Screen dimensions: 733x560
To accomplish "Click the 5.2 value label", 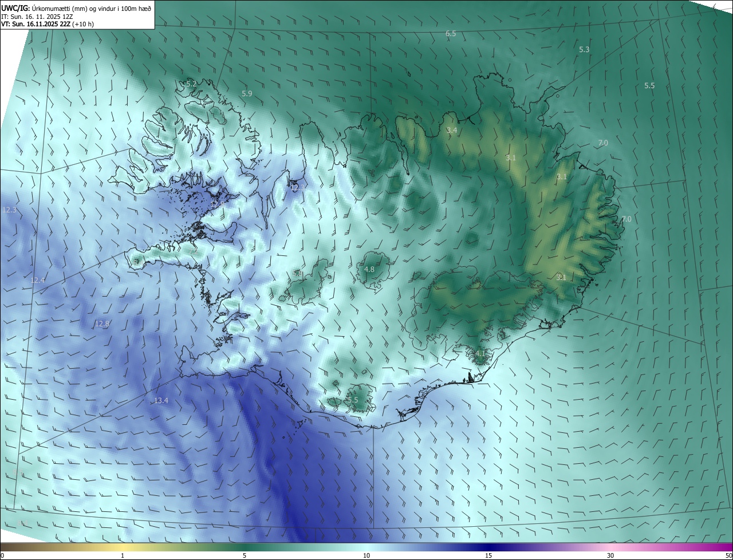I will [191, 84].
